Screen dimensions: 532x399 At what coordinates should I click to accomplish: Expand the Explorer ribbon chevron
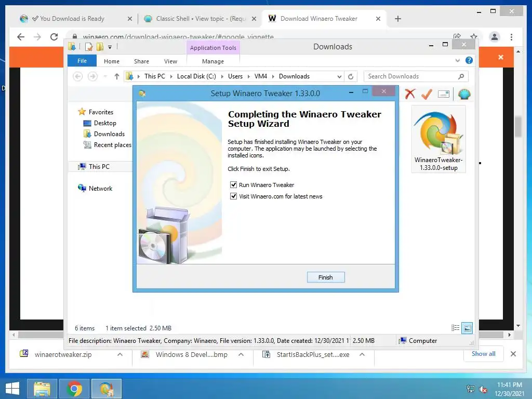click(457, 60)
